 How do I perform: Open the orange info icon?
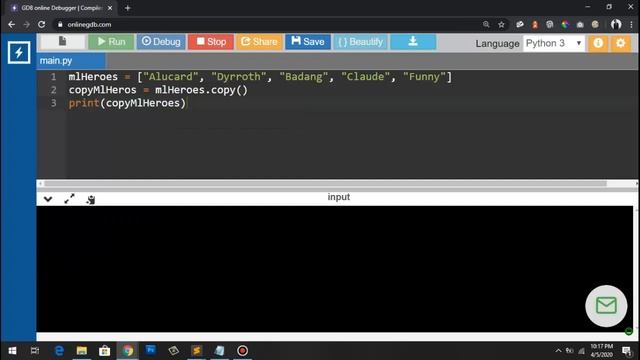click(598, 43)
